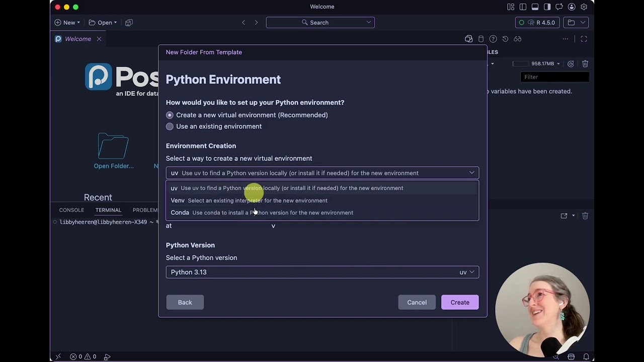The width and height of the screenshot is (644, 362).
Task: Toggle the secondary sidebar layout icon
Action: [x=547, y=7]
